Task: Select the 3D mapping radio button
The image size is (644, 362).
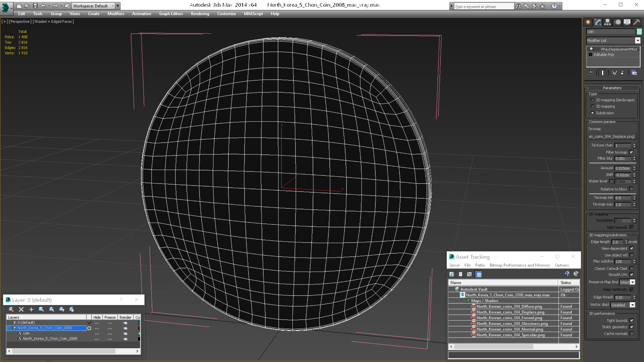Action: tap(592, 106)
